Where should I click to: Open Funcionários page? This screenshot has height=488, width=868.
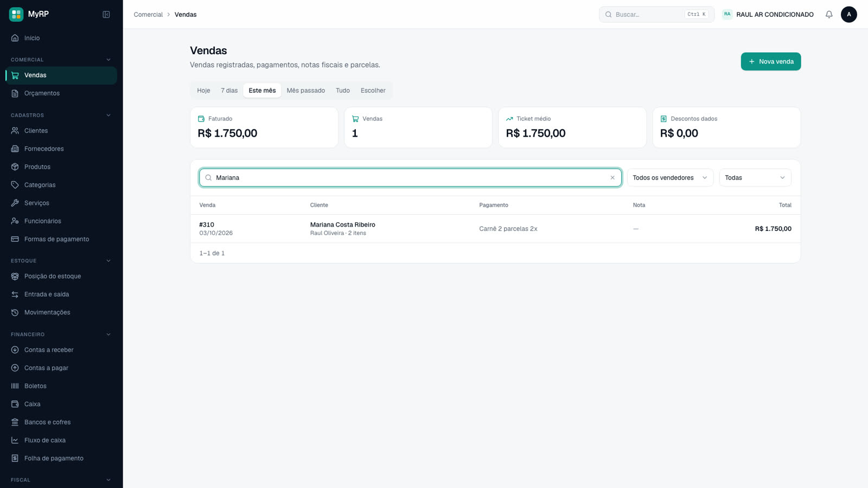pos(61,221)
